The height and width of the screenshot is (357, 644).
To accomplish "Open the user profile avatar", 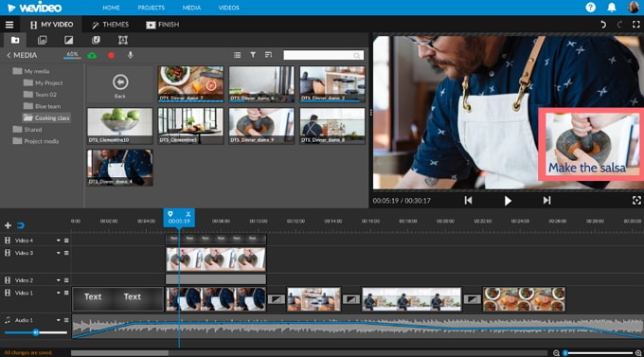I will (634, 8).
